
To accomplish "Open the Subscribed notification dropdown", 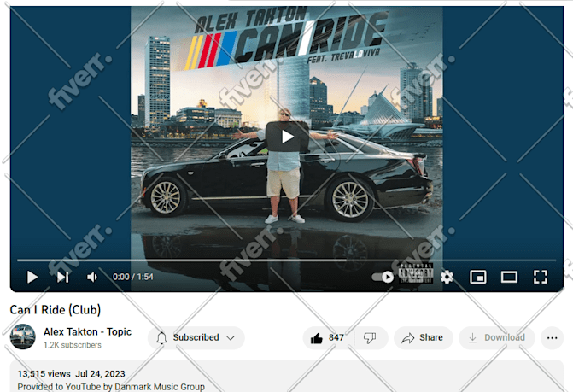I will point(196,337).
